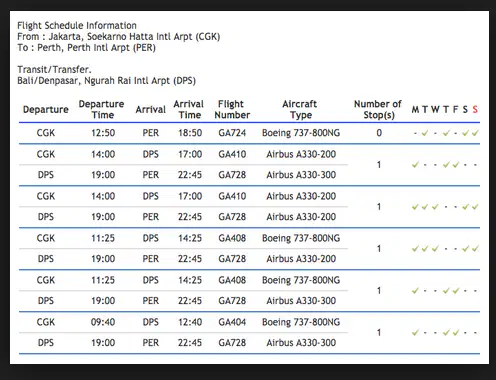Click the 12:40 arrival time
The height and width of the screenshot is (380, 496).
[190, 322]
